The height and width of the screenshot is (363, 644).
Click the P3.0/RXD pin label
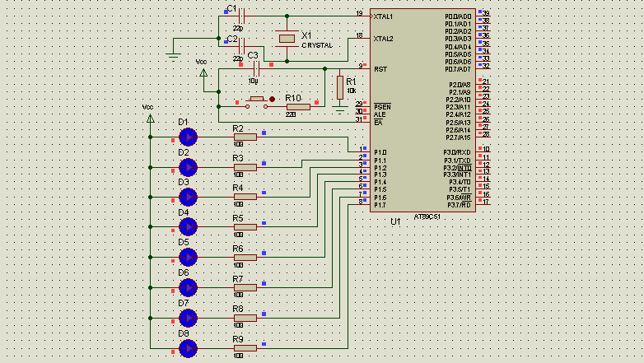coord(457,152)
